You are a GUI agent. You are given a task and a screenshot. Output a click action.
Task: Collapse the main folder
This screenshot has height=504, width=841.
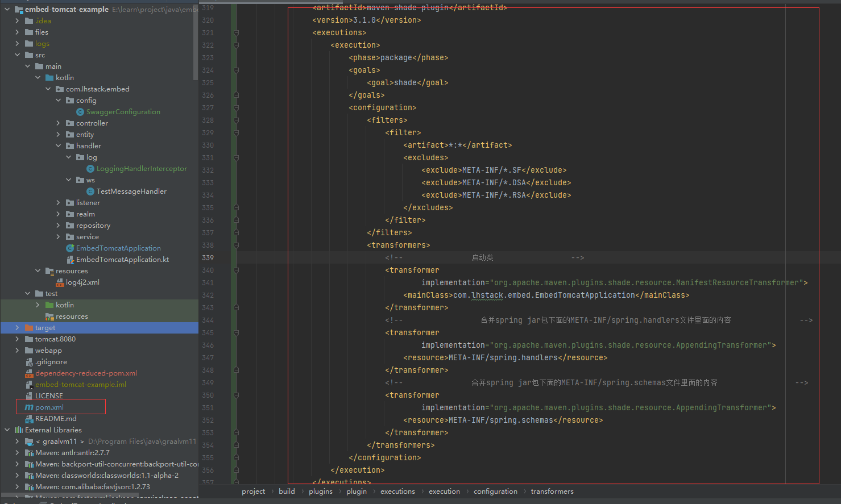pyautogui.click(x=27, y=66)
